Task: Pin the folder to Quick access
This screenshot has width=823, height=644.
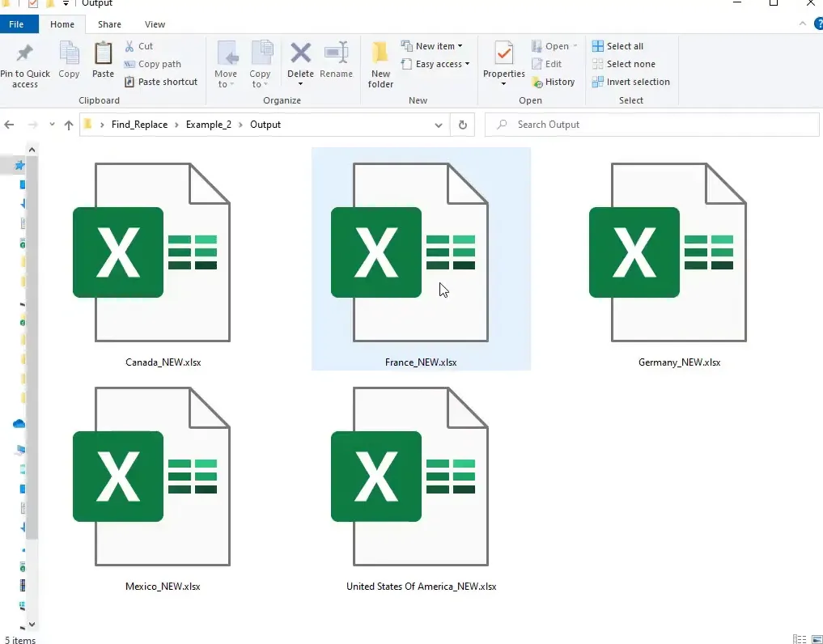Action: coord(24,65)
